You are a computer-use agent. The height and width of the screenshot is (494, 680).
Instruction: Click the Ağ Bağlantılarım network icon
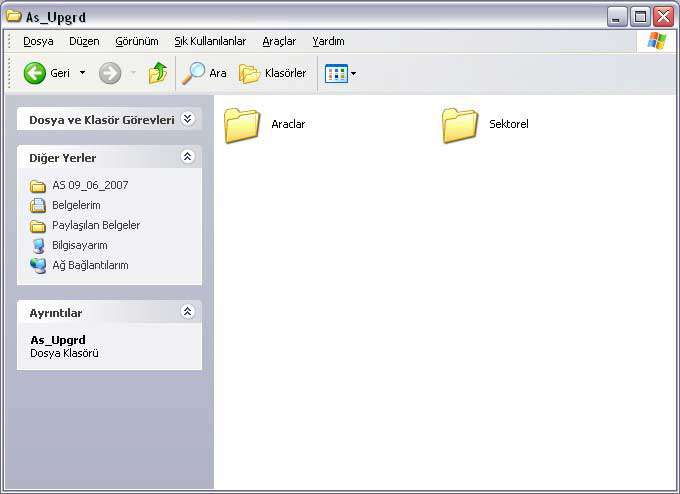[x=38, y=265]
